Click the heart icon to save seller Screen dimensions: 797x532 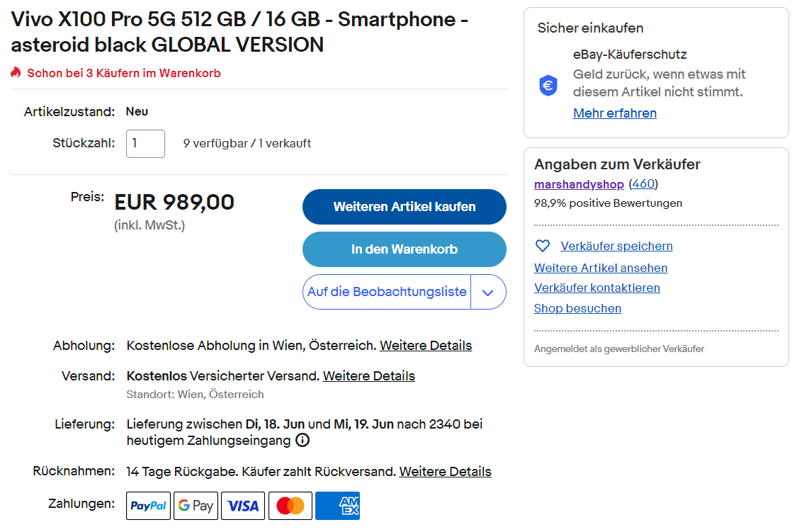coord(543,246)
